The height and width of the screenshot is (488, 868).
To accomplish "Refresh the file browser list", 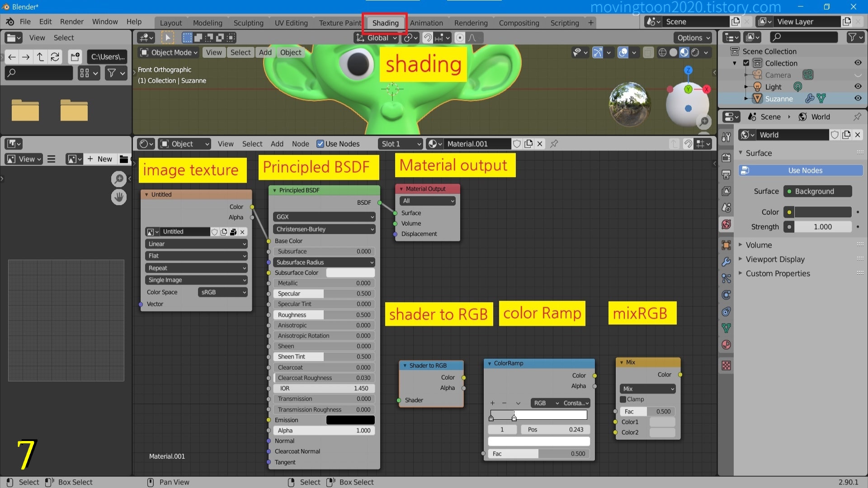I will (x=55, y=56).
